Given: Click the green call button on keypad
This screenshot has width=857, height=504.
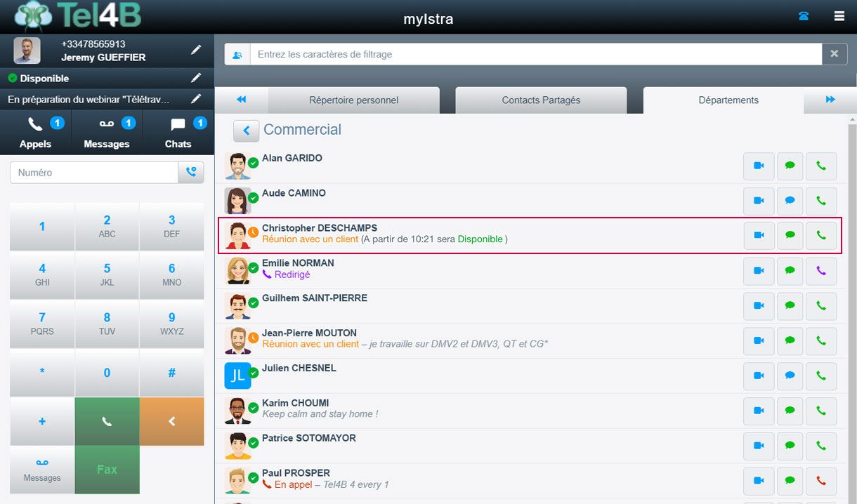Looking at the screenshot, I should (x=107, y=421).
